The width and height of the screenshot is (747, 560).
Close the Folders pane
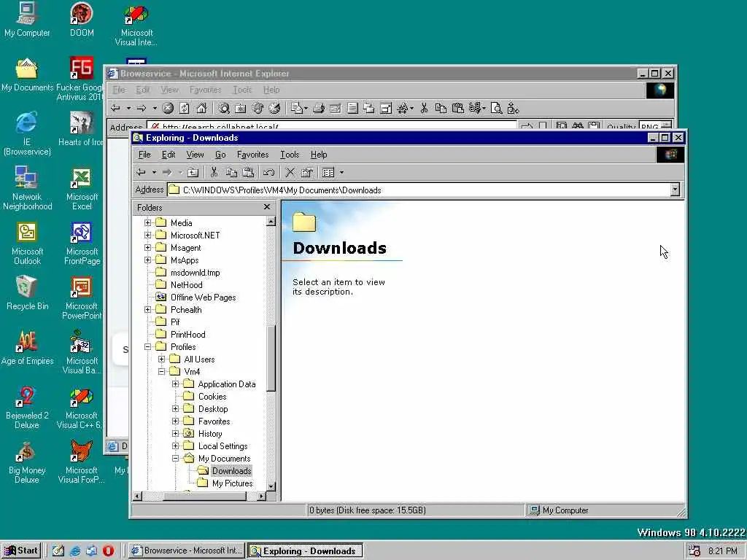point(267,207)
